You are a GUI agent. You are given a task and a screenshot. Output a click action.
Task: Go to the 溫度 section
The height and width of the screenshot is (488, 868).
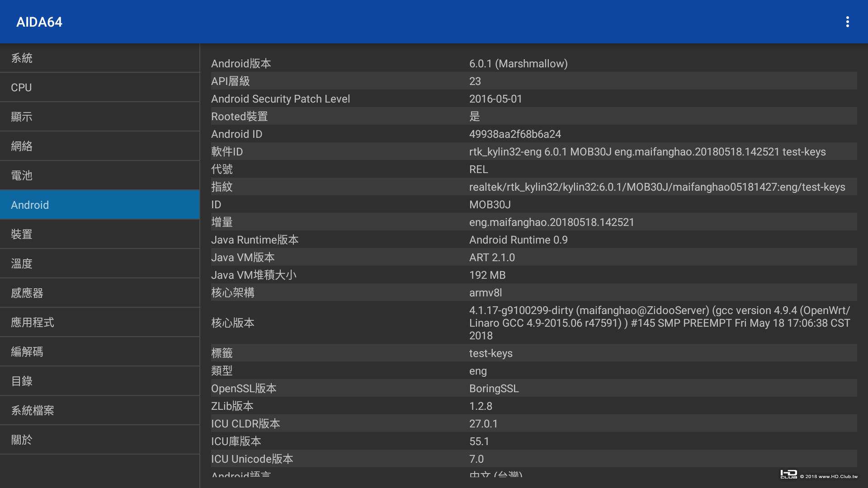point(99,264)
